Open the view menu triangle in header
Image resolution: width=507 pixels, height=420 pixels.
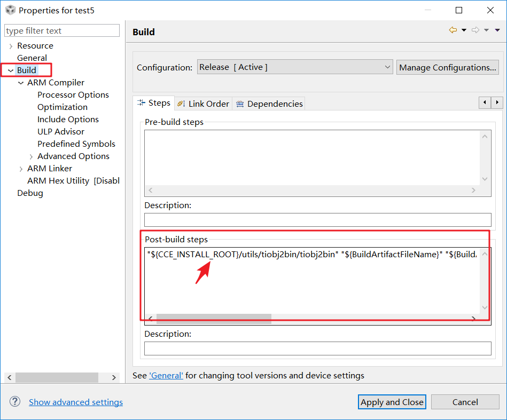click(x=497, y=30)
